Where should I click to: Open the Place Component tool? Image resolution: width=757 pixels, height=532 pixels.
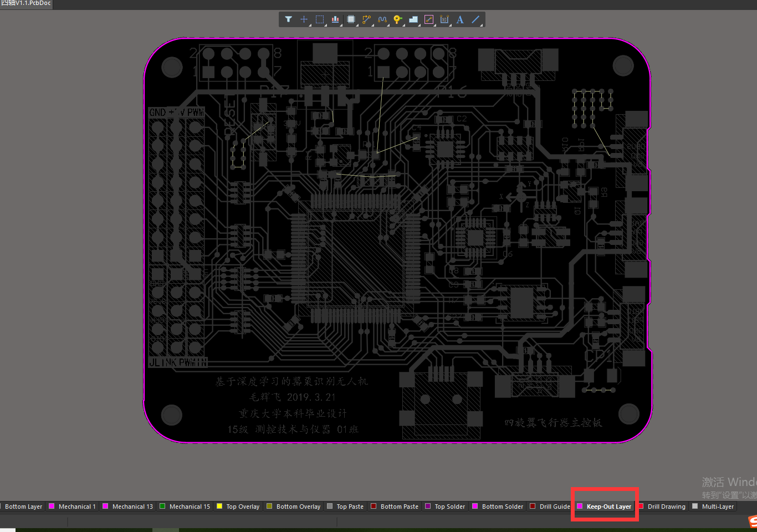[x=351, y=19]
